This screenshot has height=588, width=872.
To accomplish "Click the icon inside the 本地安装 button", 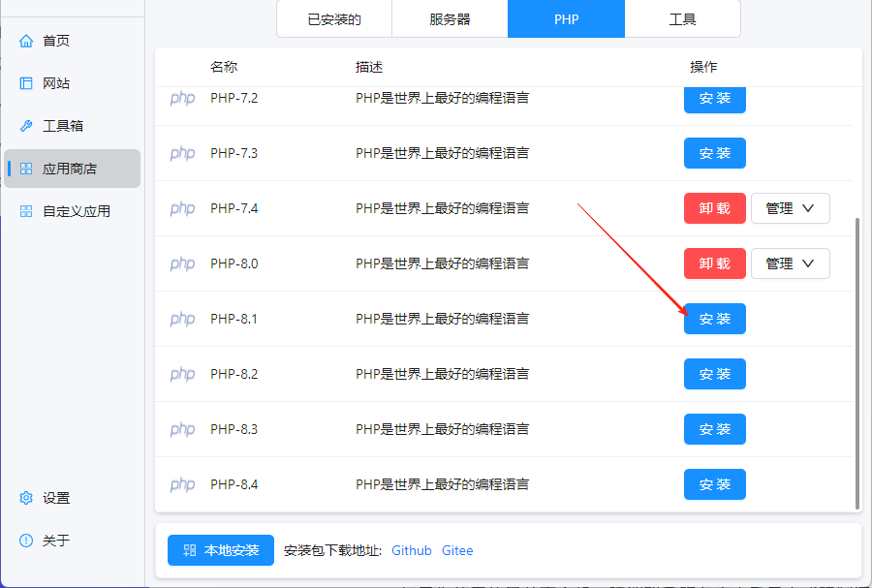I will click(x=190, y=550).
